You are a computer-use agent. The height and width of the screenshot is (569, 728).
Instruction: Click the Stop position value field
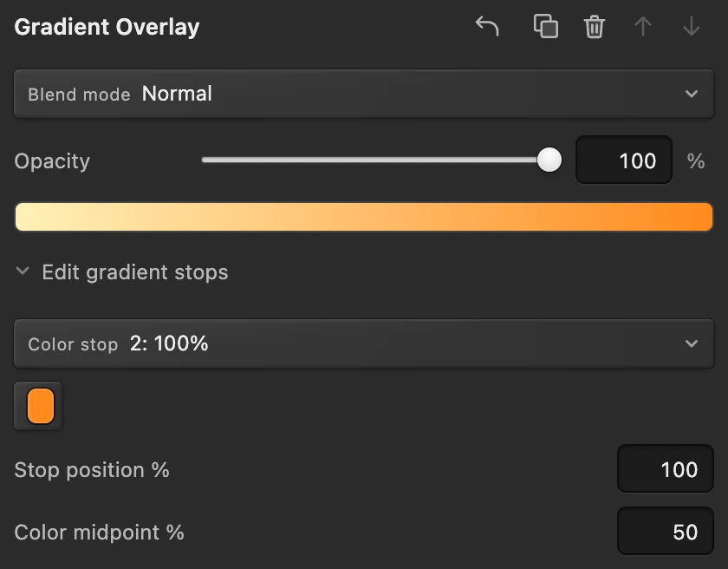tap(666, 468)
